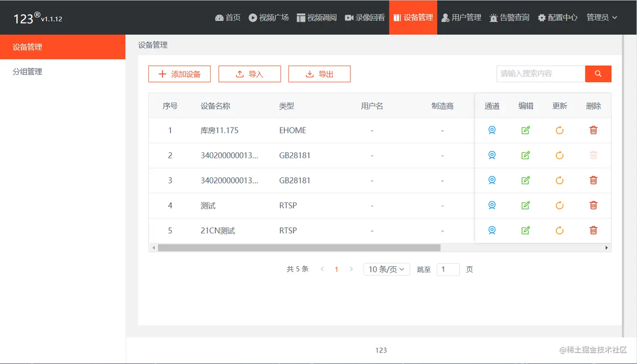Delete the 测试 device
The image size is (637, 364).
tap(593, 205)
